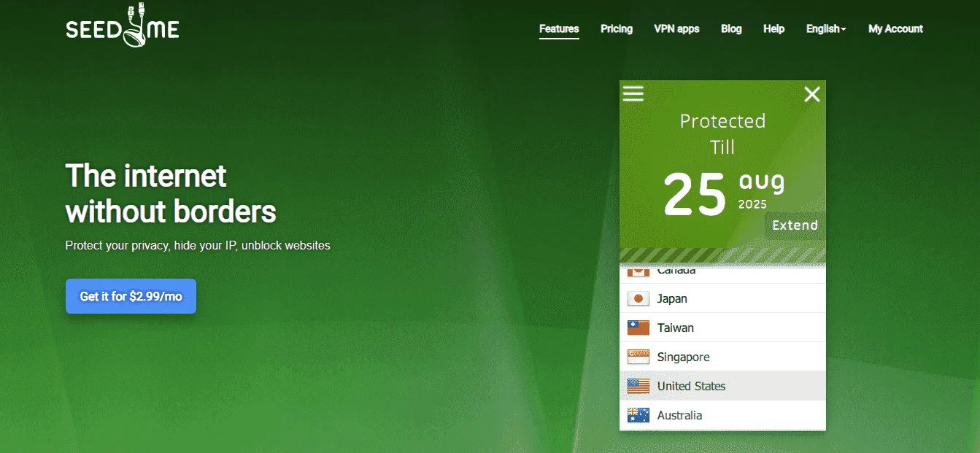Click the Singapore flag icon

point(638,357)
